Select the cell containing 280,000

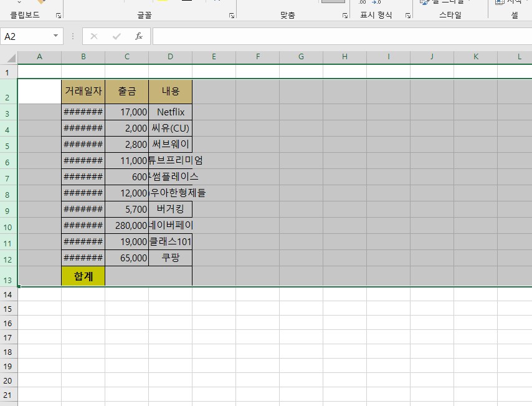(x=127, y=226)
